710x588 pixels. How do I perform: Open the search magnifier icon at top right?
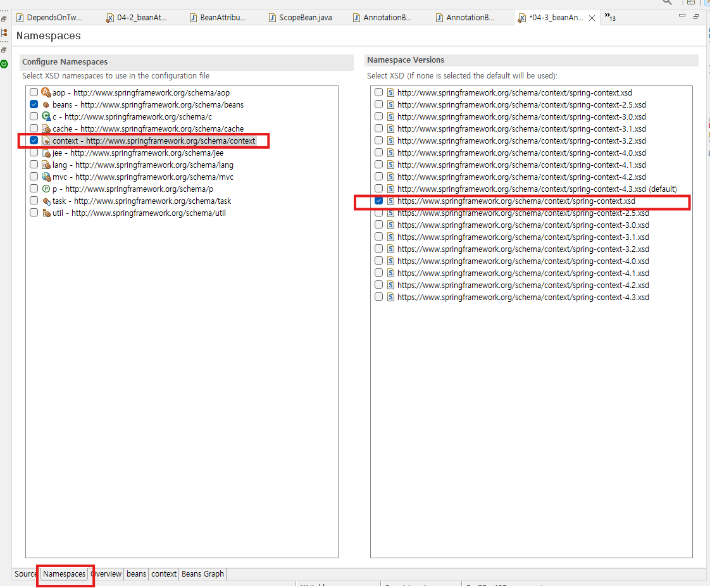tap(667, 3)
